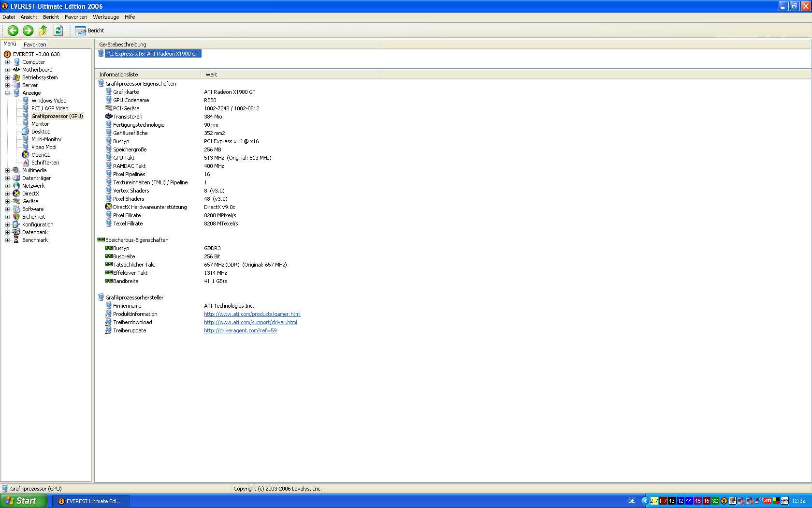Viewport: 812px width, 508px height.
Task: Click the Gerätebeschreibung column header
Action: [237, 45]
